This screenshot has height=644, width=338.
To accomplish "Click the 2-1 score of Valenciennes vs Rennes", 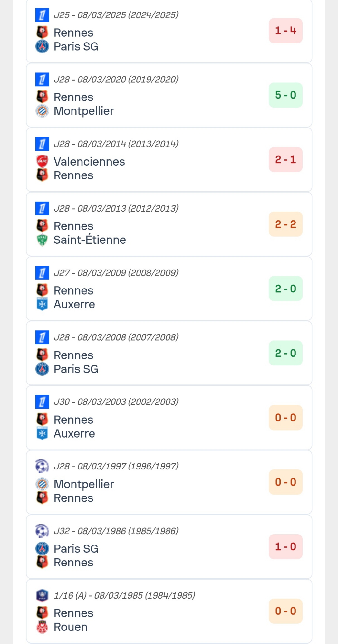I will 285,159.
